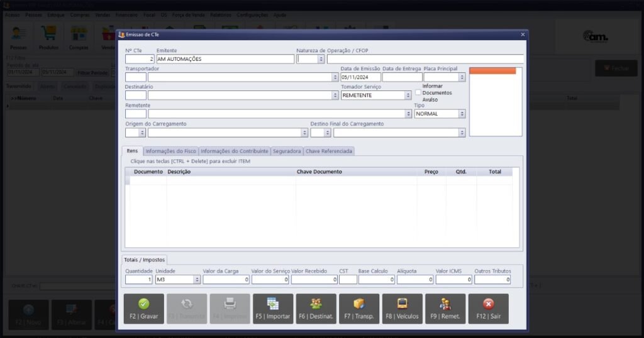Expand the Unidade M3 dropdown
644x338 pixels.
click(x=197, y=280)
